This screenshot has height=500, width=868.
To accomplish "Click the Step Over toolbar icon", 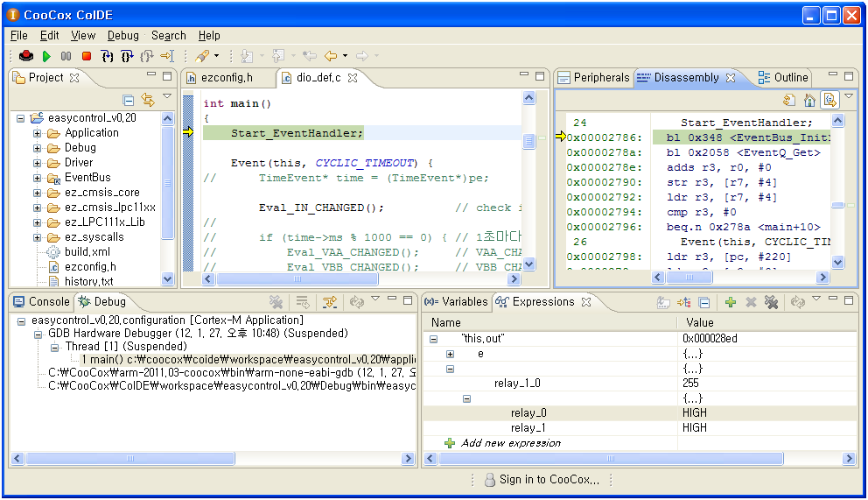I will tap(127, 56).
